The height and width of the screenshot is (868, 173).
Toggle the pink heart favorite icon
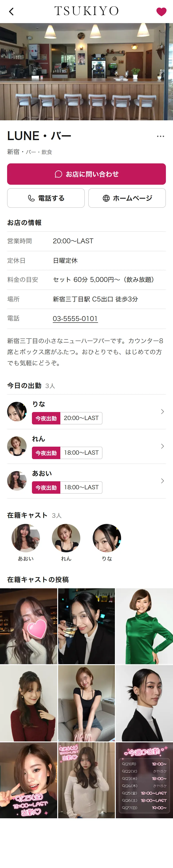161,12
